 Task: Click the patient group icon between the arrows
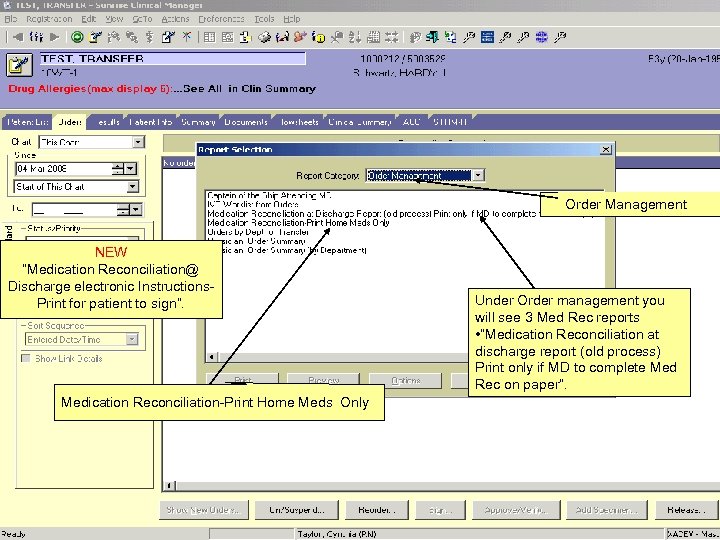coord(36,37)
